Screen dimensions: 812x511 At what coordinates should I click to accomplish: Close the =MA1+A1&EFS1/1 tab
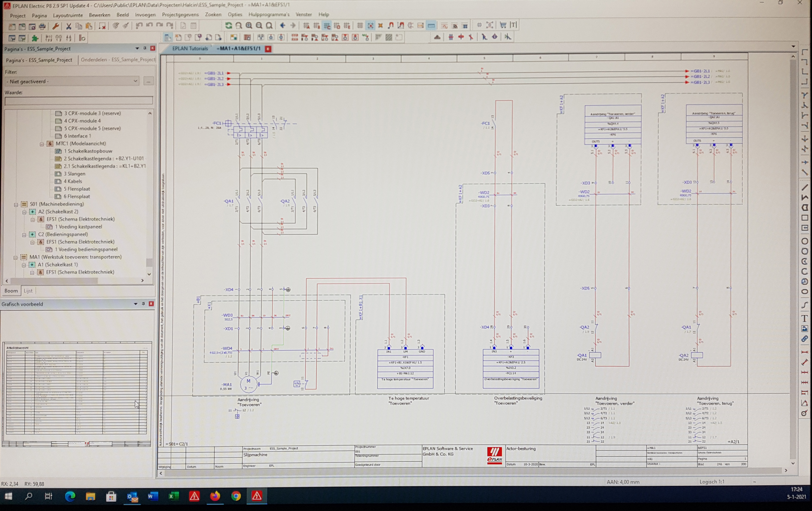tap(268, 49)
